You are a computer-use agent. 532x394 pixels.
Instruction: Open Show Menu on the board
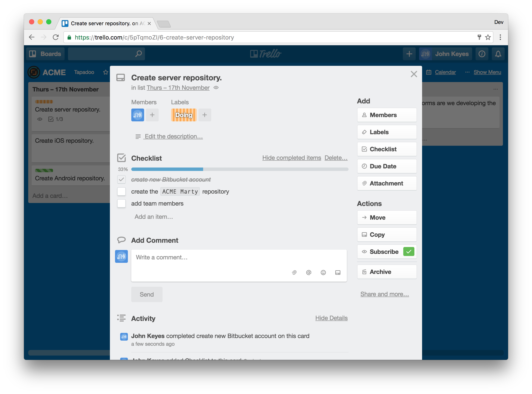(x=487, y=72)
